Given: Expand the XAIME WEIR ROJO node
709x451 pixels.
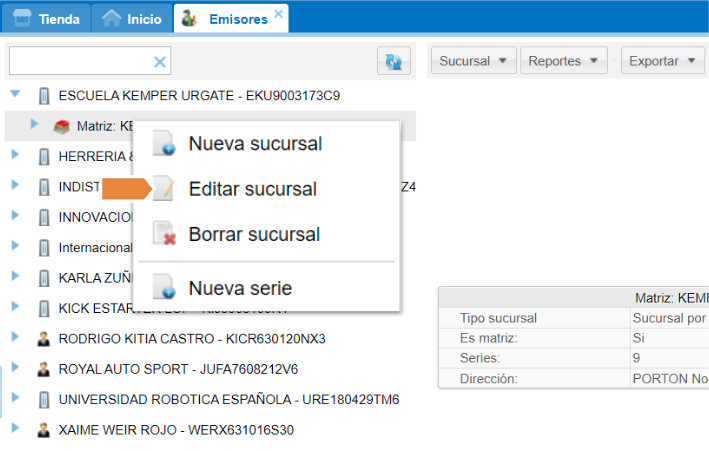Looking at the screenshot, I should [x=15, y=429].
